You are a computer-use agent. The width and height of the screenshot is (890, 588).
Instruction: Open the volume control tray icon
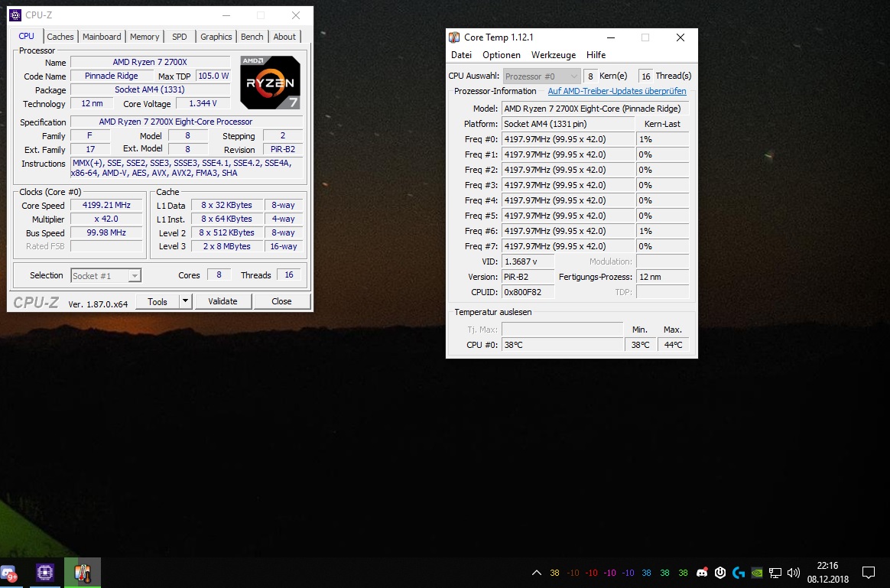(x=794, y=573)
